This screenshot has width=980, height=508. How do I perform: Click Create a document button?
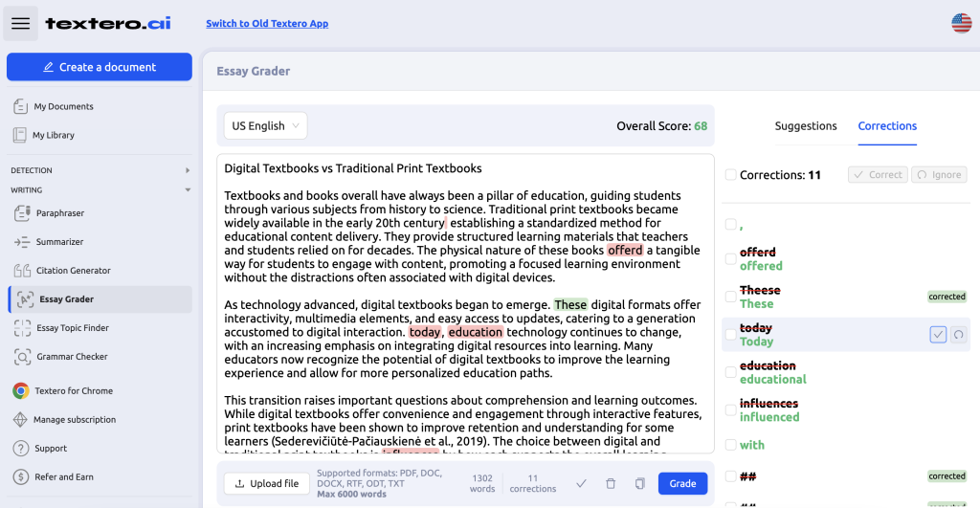point(100,67)
